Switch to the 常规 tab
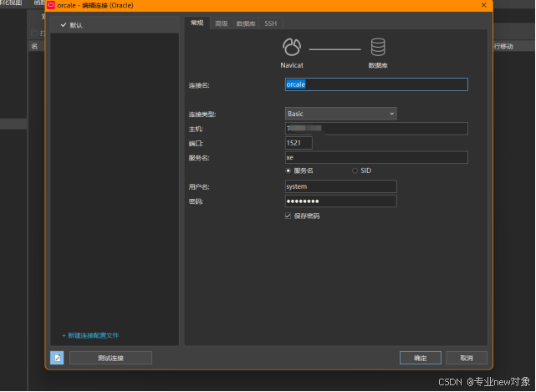 pos(197,23)
